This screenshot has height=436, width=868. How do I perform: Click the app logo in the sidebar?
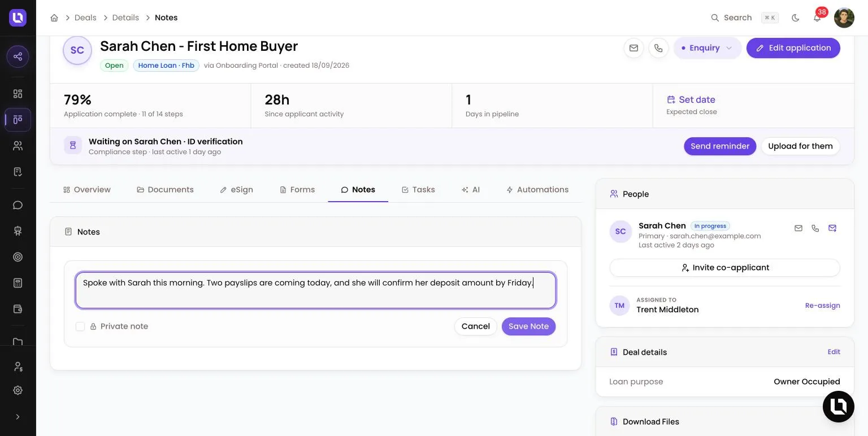18,18
